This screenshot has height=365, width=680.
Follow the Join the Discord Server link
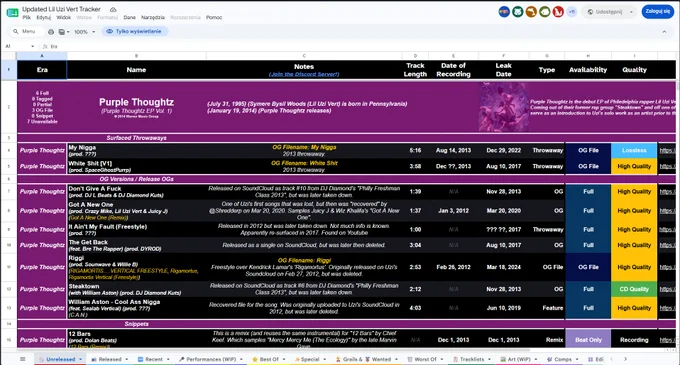tap(304, 74)
